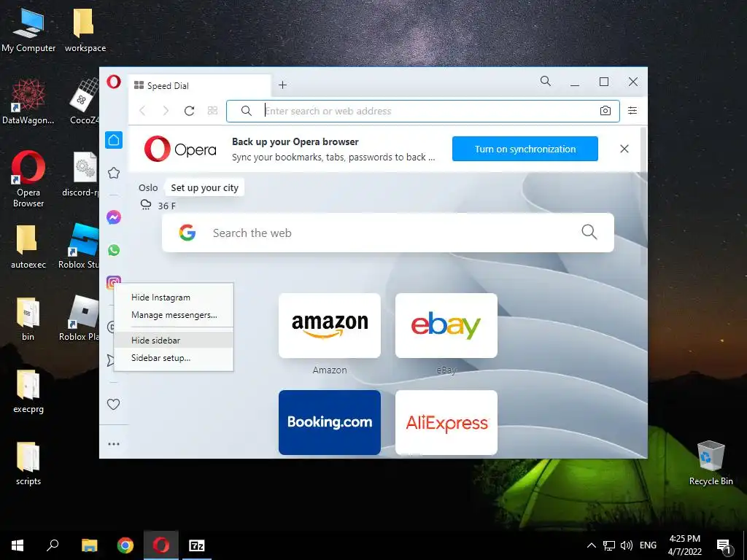747x560 pixels.
Task: Reload the current page
Action: tap(189, 111)
